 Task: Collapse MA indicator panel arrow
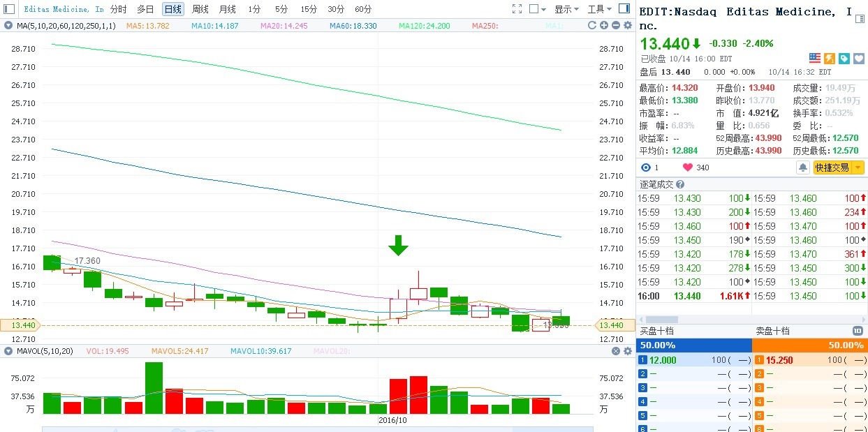pyautogui.click(x=8, y=26)
